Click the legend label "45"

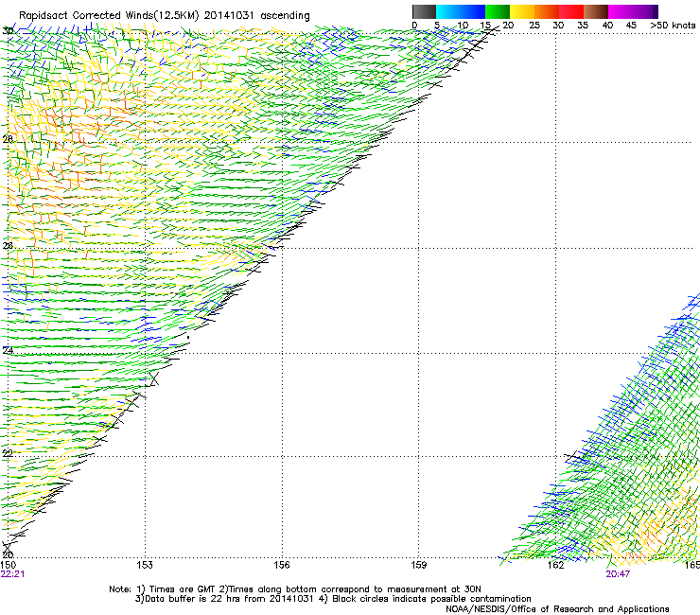point(631,26)
